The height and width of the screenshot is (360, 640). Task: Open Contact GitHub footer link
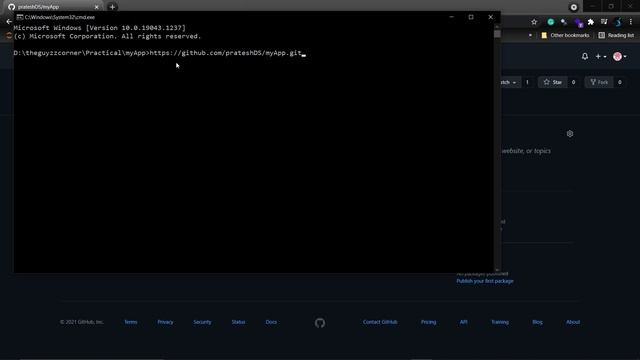(x=380, y=322)
